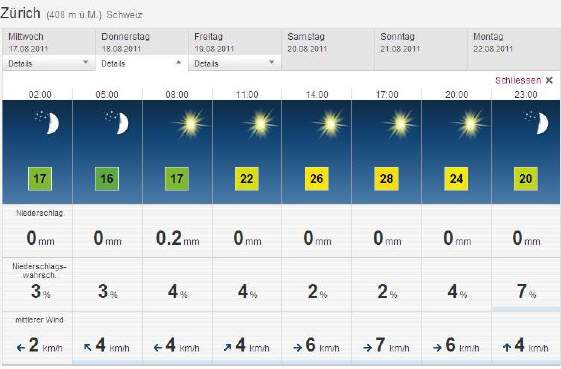Image resolution: width=561 pixels, height=369 pixels.
Task: Select the Sonntag 21.08.2011 tab
Action: point(421,50)
